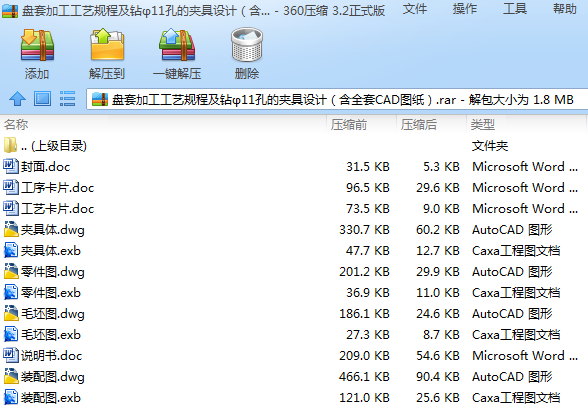Click the 文件夹 type cell
Image resolution: width=588 pixels, height=418 pixels.
point(490,145)
